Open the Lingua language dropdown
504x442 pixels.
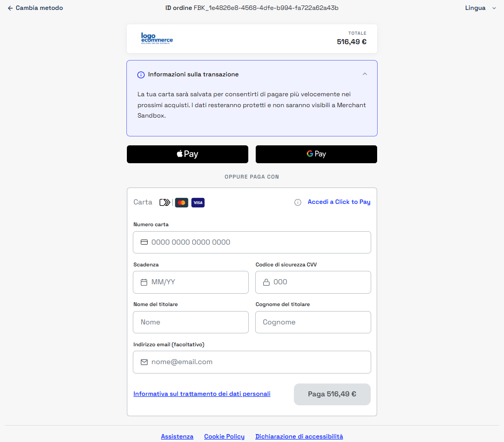(x=481, y=8)
